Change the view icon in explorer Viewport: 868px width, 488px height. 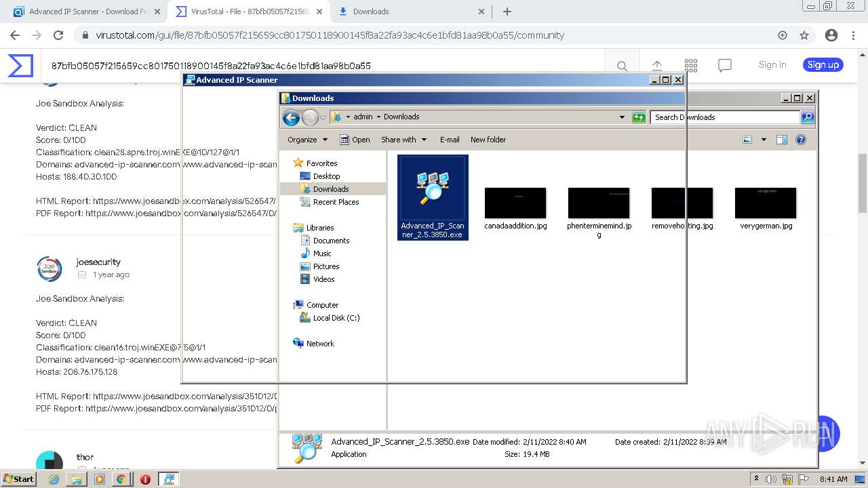pyautogui.click(x=747, y=140)
